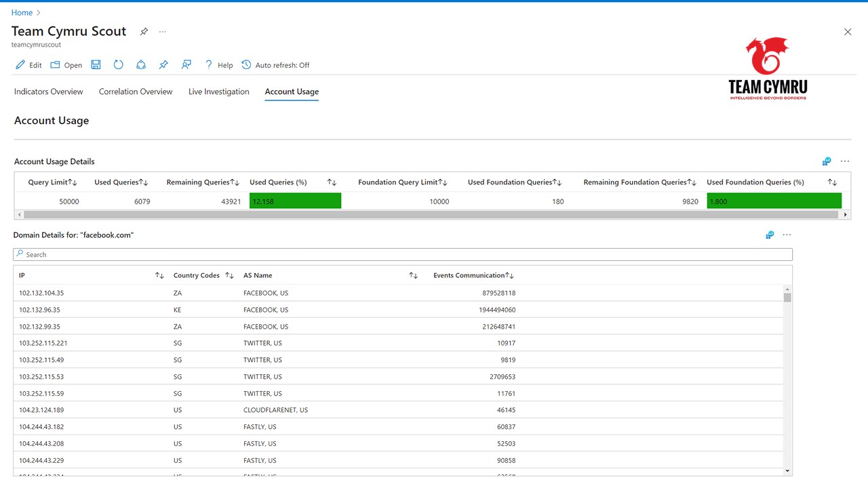
Task: Sort by the Used Queries column
Action: pyautogui.click(x=121, y=182)
